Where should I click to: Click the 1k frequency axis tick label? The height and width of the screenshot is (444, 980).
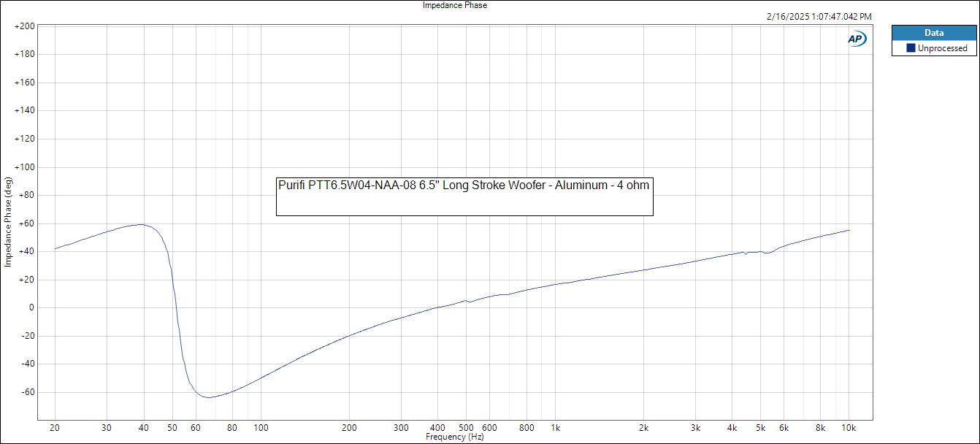555,427
